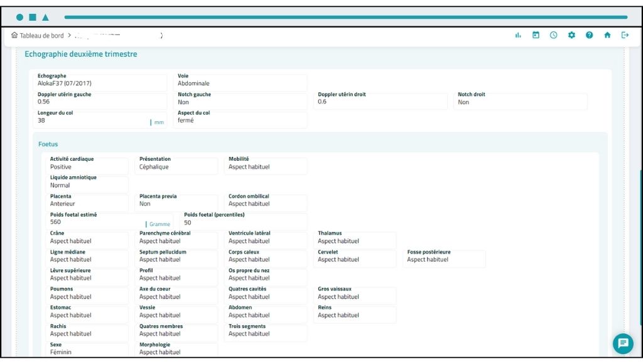Expand the Présentation Céphalique selector
The width and height of the screenshot is (643, 364).
point(178,167)
